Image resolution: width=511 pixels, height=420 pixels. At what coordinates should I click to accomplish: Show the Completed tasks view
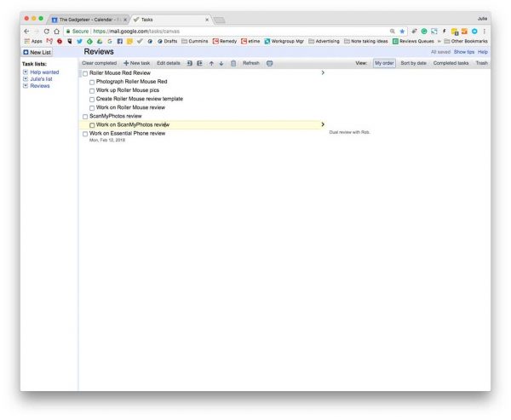[x=451, y=63]
